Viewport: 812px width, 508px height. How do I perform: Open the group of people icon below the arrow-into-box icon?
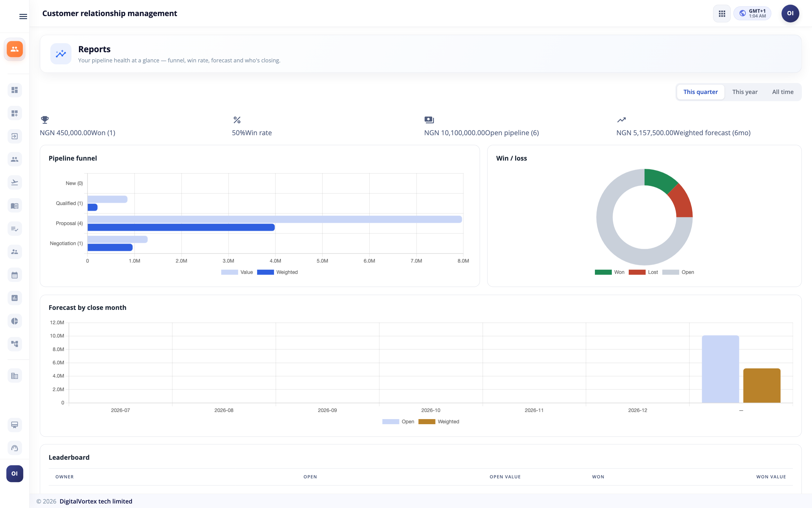coord(15,159)
